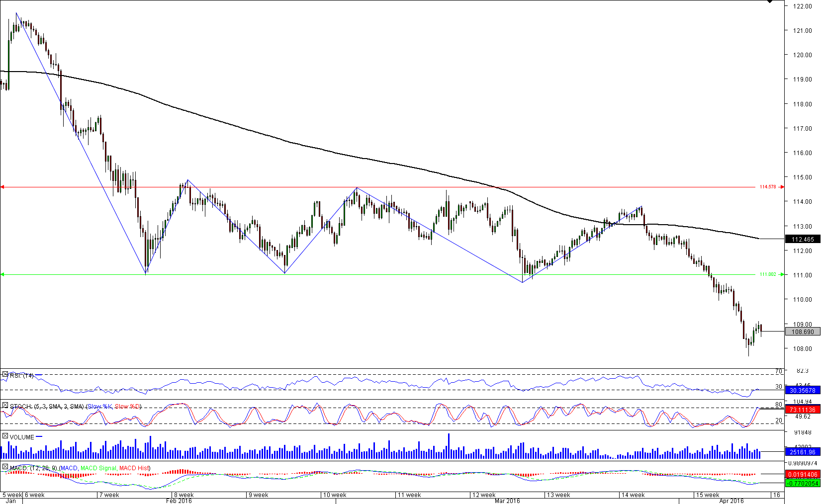Close the MACD indicator panel
This screenshot has width=821, height=504.
coord(5,467)
